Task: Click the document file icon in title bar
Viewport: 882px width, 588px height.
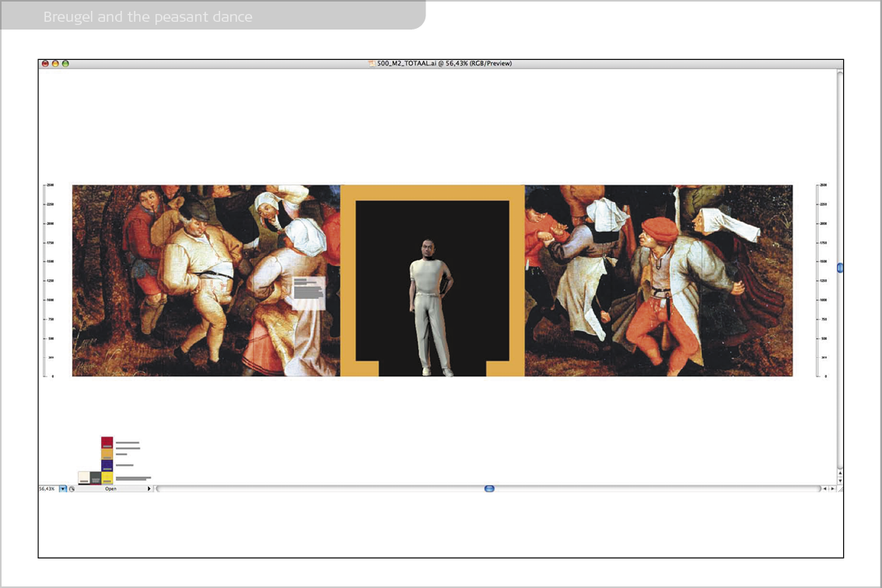Action: [372, 64]
